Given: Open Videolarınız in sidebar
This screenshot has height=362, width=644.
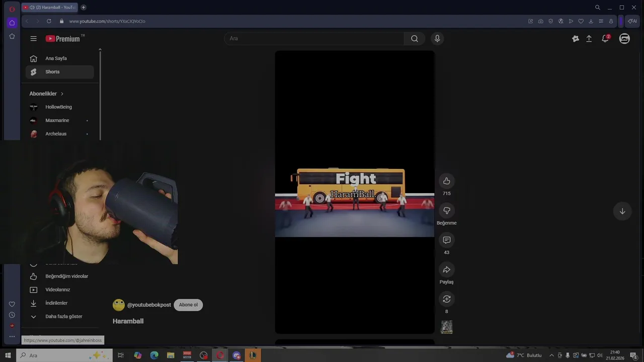Looking at the screenshot, I should pyautogui.click(x=60, y=290).
